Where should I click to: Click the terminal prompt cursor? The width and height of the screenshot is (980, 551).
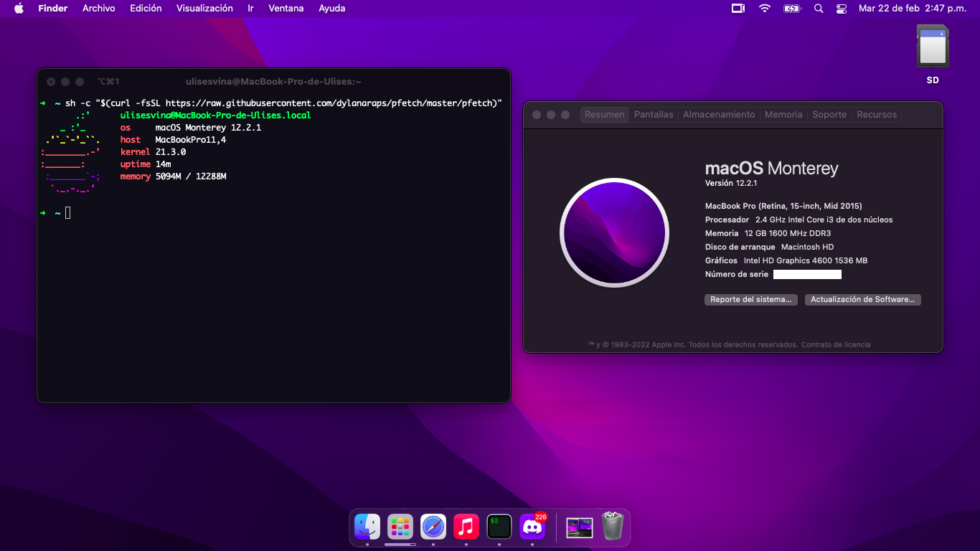tap(67, 212)
